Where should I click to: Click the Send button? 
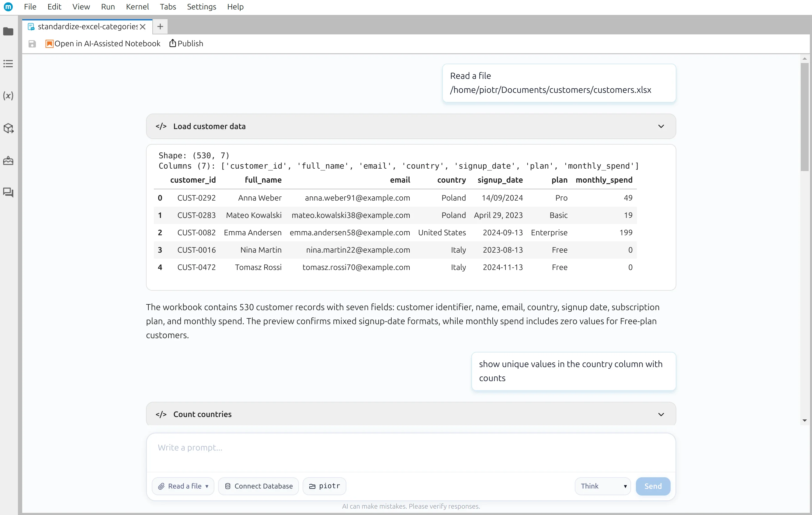click(x=653, y=486)
